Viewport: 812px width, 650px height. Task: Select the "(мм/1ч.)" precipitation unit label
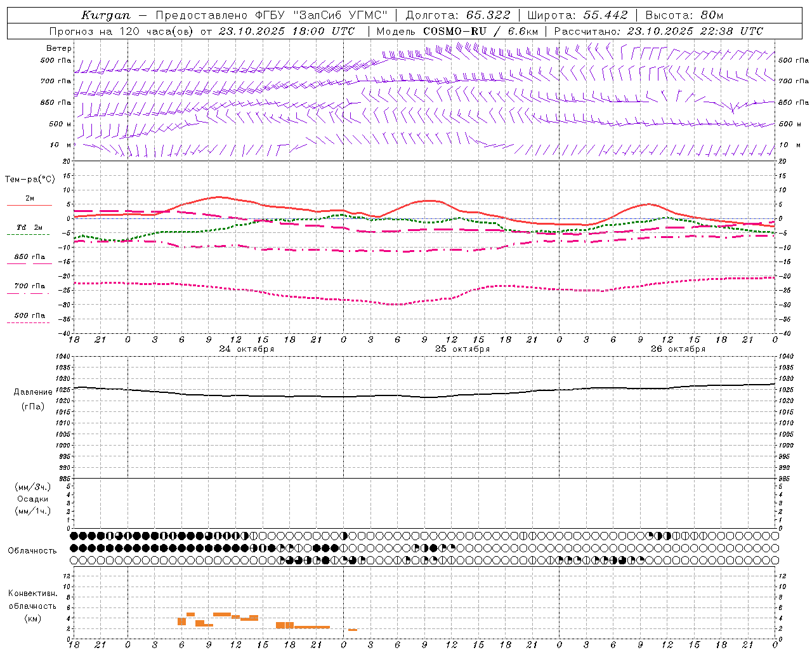coord(33,511)
